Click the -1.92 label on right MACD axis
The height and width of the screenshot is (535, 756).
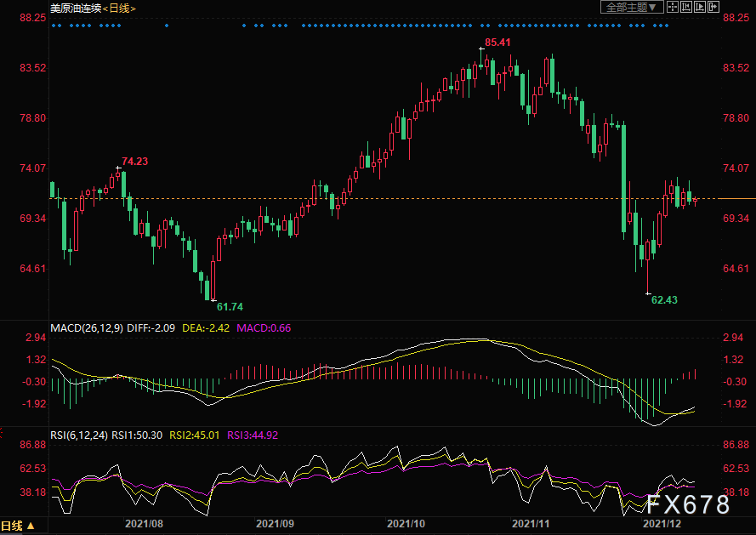click(x=733, y=404)
